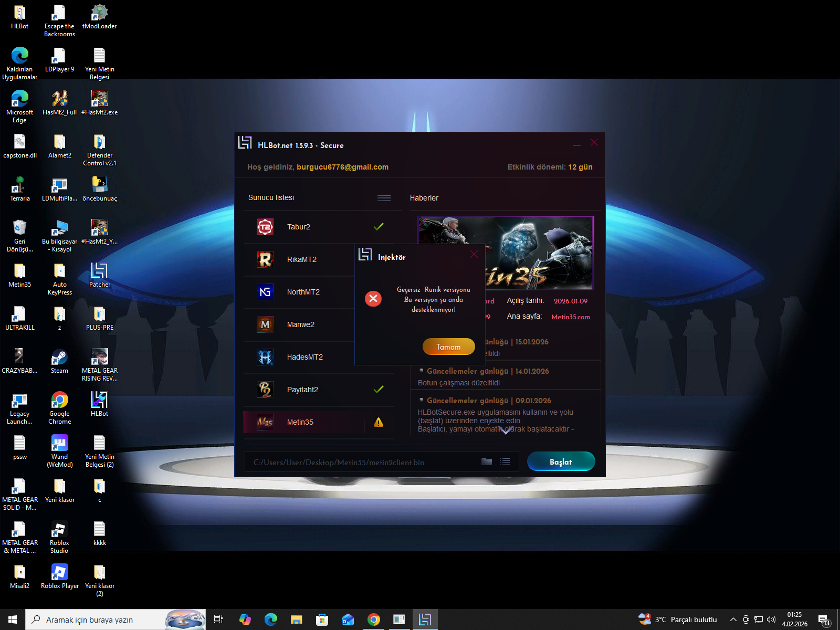Image resolution: width=840 pixels, height=630 pixels.
Task: Open the notification center icon
Action: (824, 619)
